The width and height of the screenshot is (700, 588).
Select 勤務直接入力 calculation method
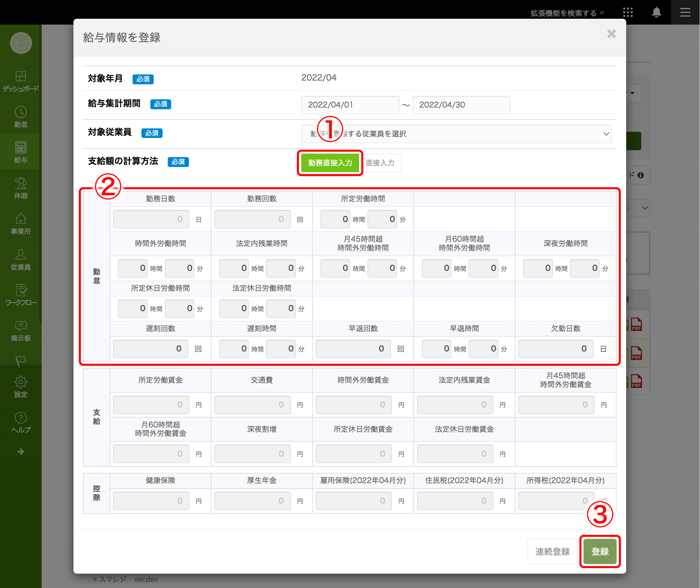coord(330,163)
